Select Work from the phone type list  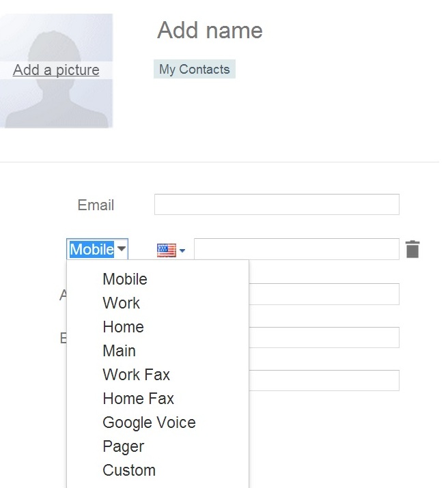[121, 303]
